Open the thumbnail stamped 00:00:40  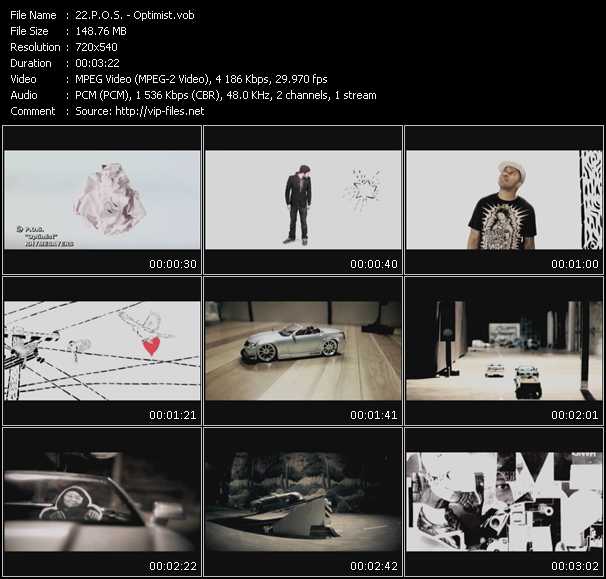pyautogui.click(x=303, y=200)
